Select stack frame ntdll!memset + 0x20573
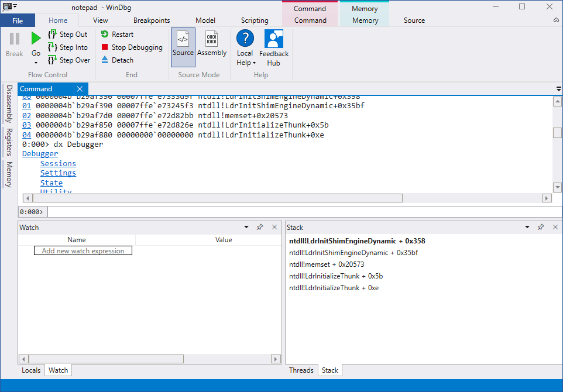 327,264
